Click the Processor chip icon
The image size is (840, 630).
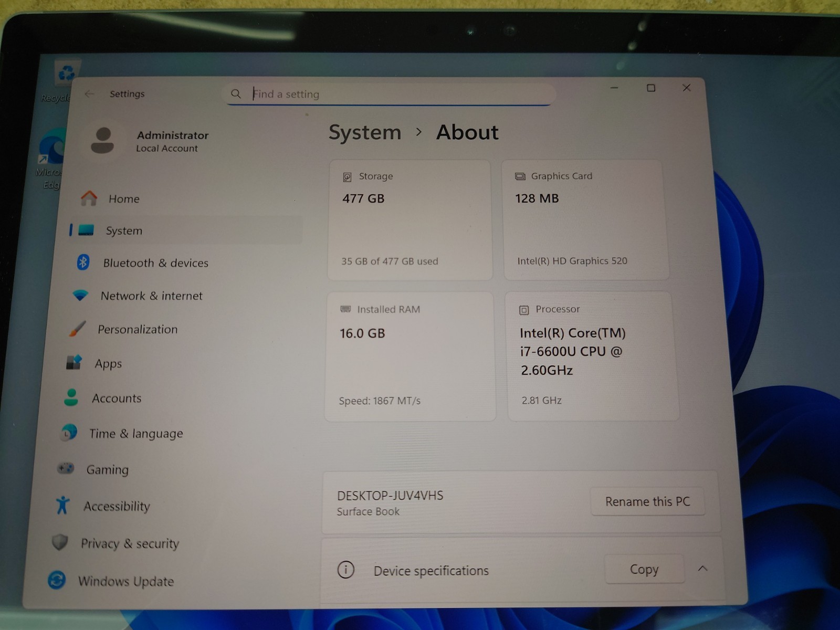pyautogui.click(x=524, y=310)
